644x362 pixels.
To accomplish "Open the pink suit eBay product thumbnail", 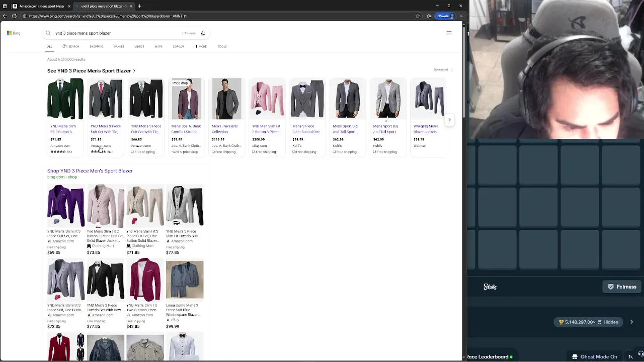I will [267, 99].
